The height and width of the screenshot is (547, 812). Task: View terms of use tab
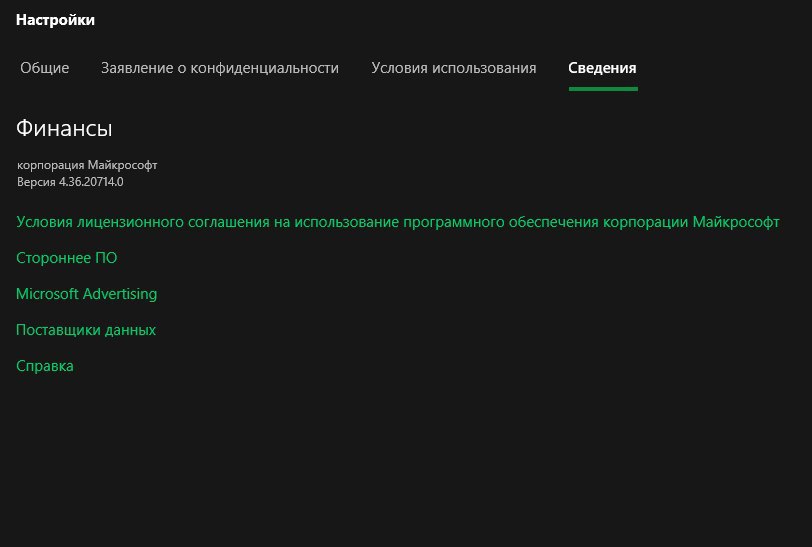[x=454, y=68]
